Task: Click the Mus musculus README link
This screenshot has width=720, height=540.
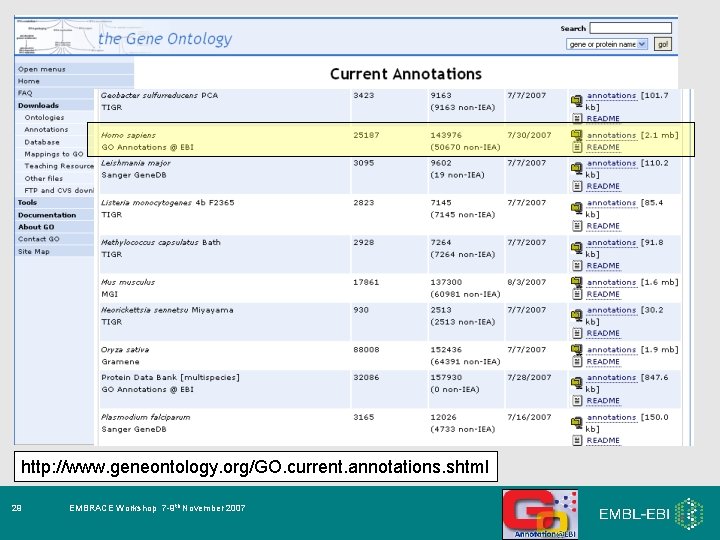Action: [x=603, y=294]
